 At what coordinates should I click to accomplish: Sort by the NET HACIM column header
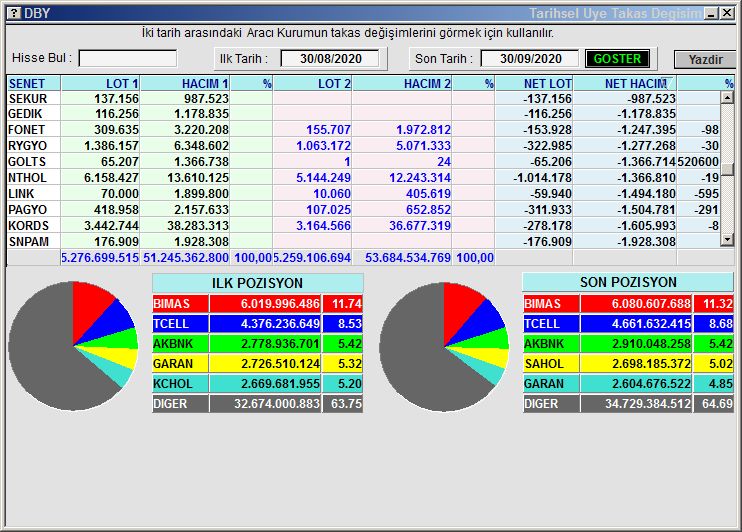pyautogui.click(x=625, y=83)
